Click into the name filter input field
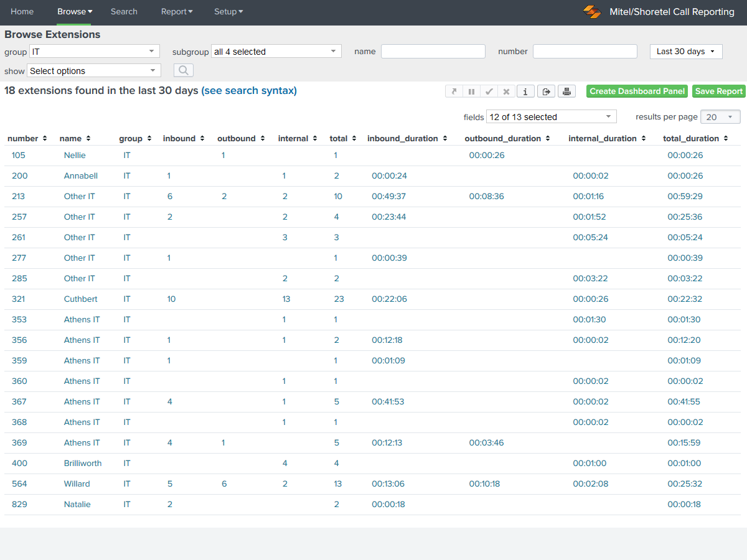Screen dimensions: 747x560 (433, 51)
